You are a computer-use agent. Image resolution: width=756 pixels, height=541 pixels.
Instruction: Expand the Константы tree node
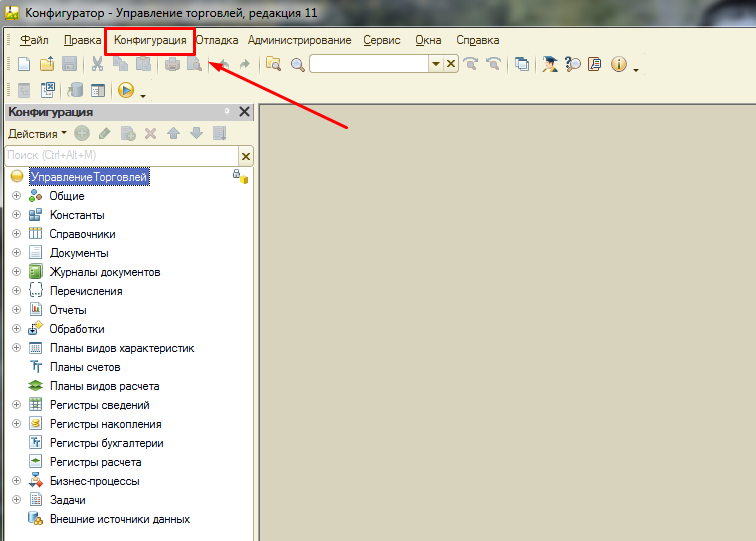16,215
